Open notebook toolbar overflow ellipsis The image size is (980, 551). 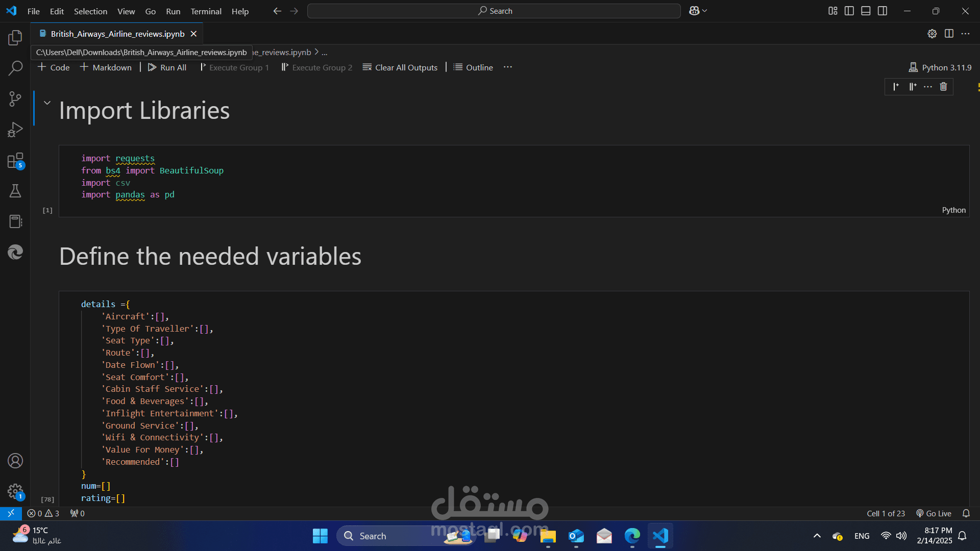507,67
